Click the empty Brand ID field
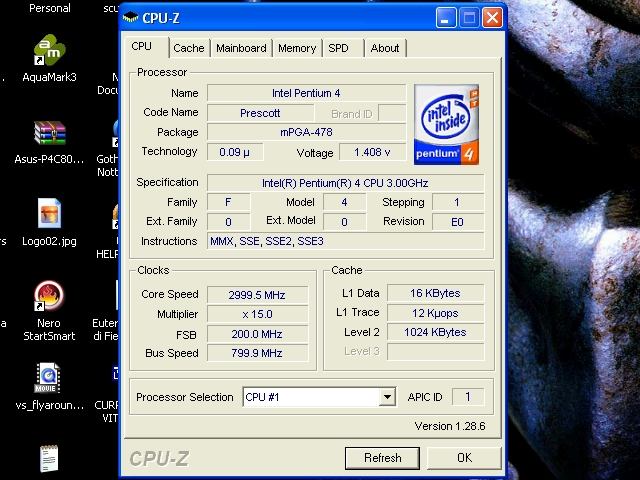This screenshot has width=640, height=480. [x=392, y=113]
